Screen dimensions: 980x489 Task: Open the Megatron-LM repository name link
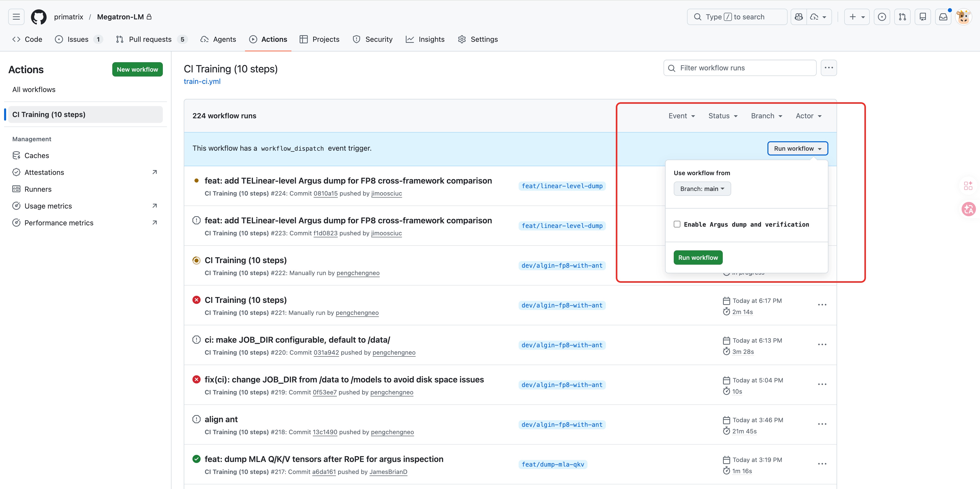[x=120, y=17]
